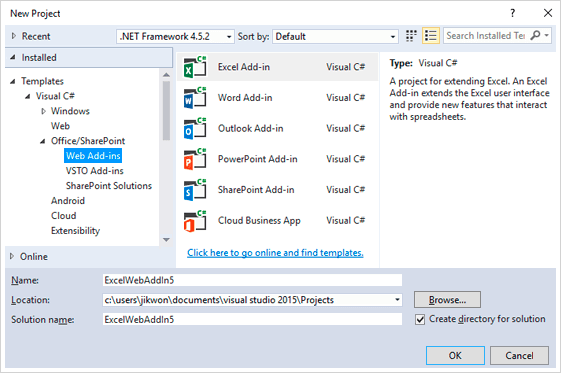Click the OK button
The height and width of the screenshot is (373, 561).
(455, 355)
